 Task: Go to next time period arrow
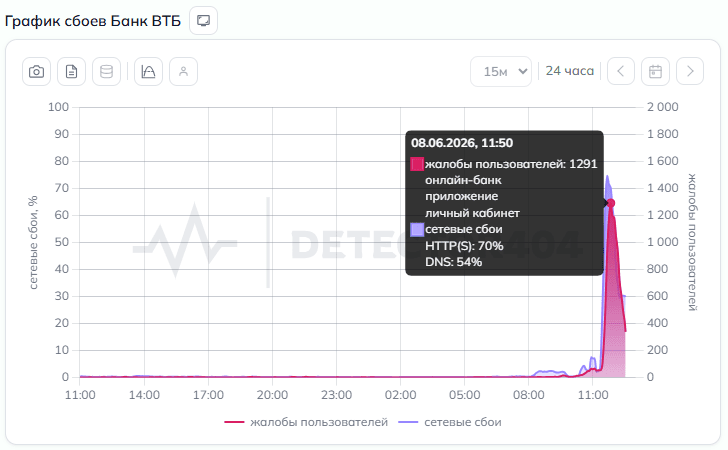pyautogui.click(x=690, y=71)
